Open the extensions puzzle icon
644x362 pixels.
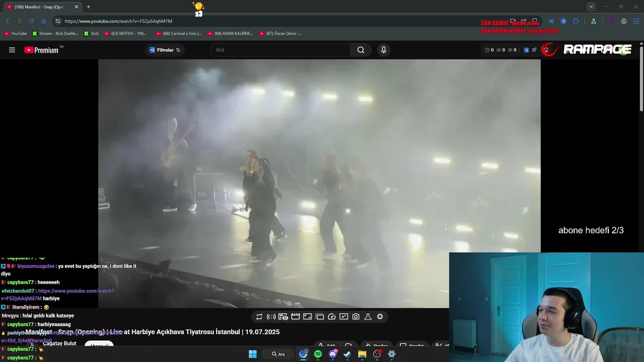(576, 21)
